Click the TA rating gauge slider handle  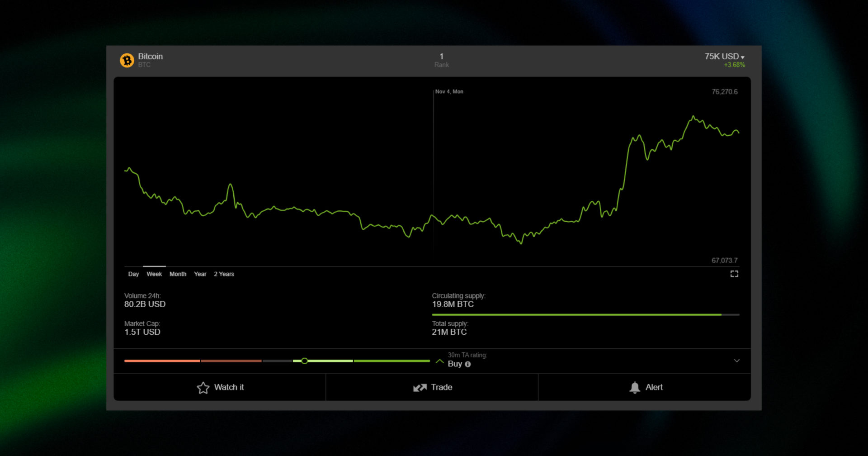tap(305, 361)
